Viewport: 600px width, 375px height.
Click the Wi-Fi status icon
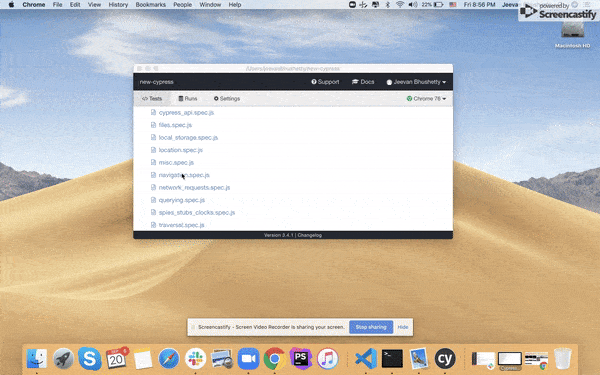[400, 5]
